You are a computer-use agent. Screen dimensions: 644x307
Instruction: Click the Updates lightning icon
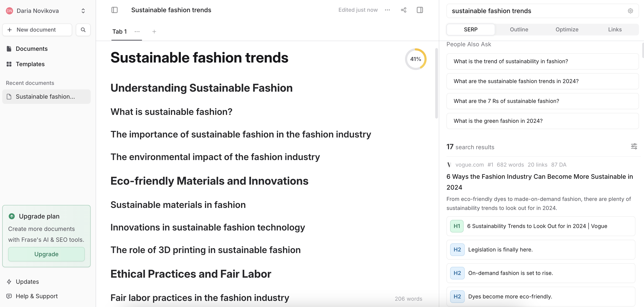click(x=9, y=282)
